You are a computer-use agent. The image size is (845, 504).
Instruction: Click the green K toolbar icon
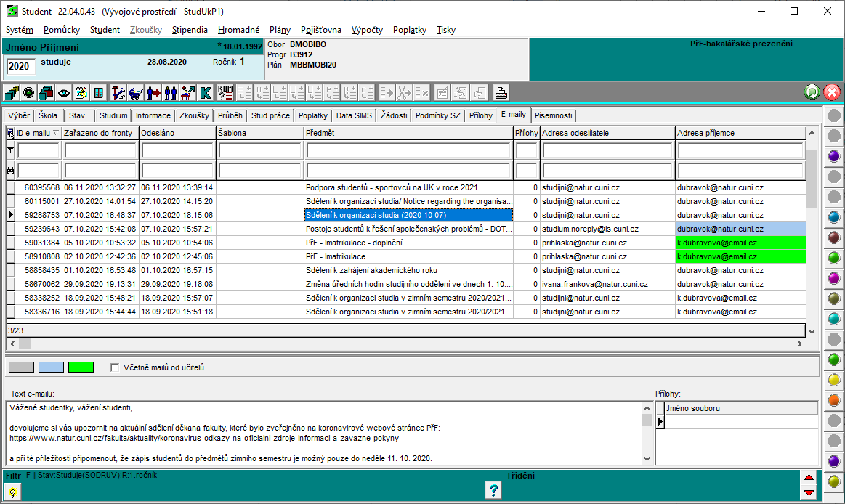(x=206, y=93)
